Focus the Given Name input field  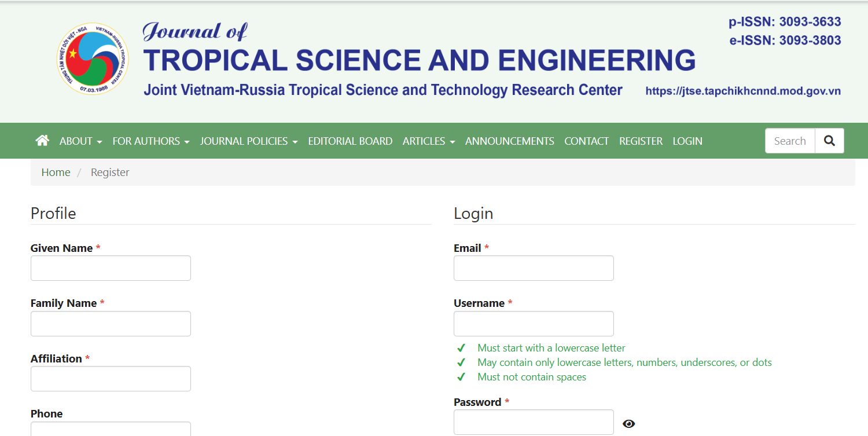[x=111, y=268]
